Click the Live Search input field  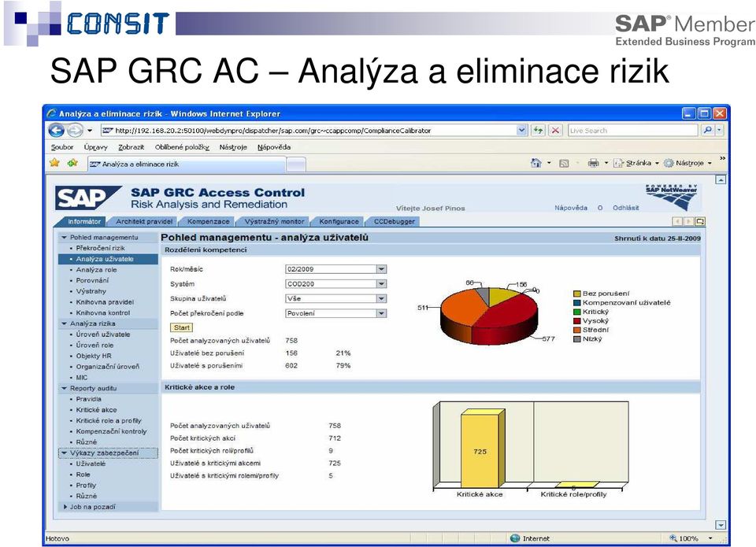(x=633, y=130)
